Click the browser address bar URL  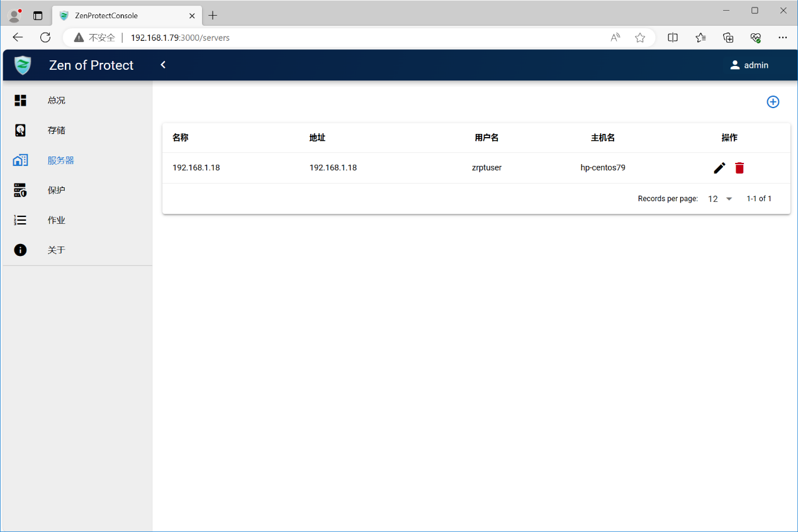180,38
